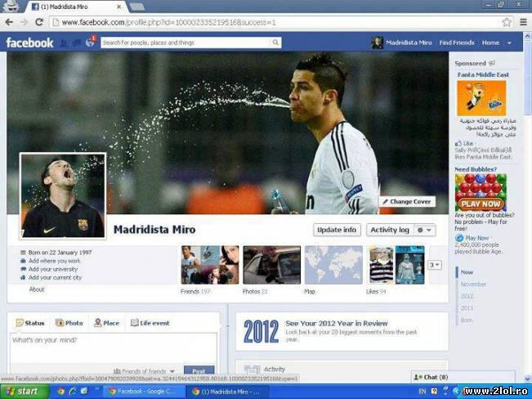Go to Home link
Viewport: 532px width, 399px height.
coord(490,43)
